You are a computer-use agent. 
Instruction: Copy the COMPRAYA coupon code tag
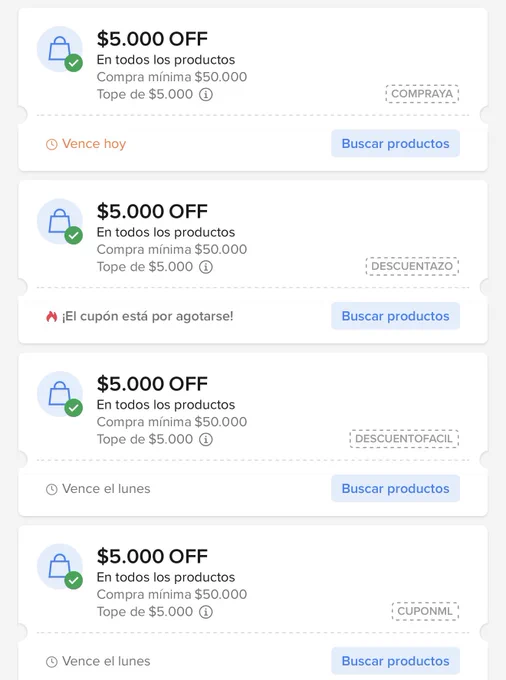[422, 94]
